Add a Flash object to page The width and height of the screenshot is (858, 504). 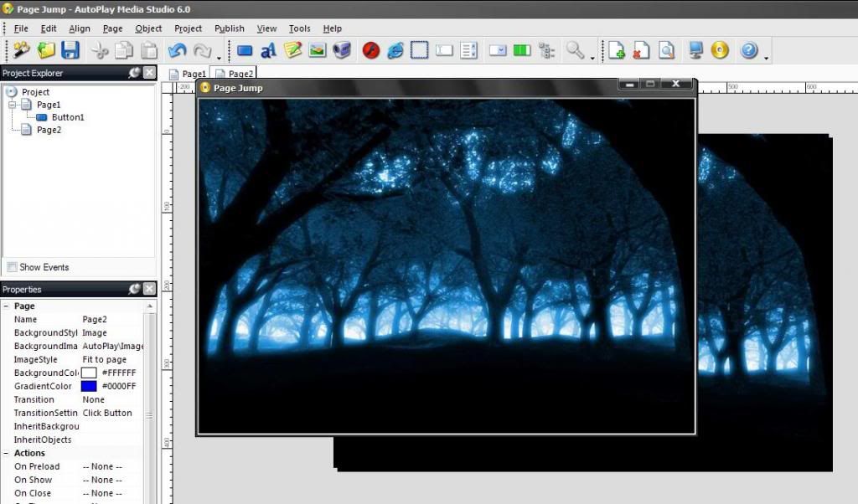(371, 50)
